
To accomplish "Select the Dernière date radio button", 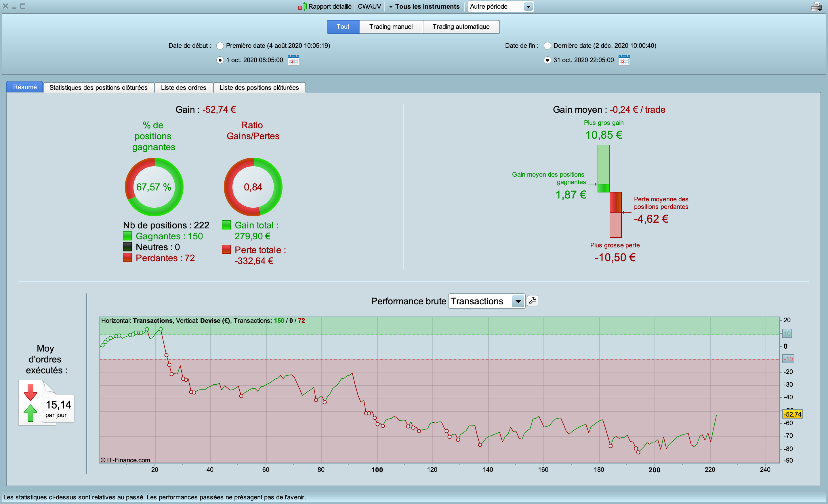I will tap(547, 46).
